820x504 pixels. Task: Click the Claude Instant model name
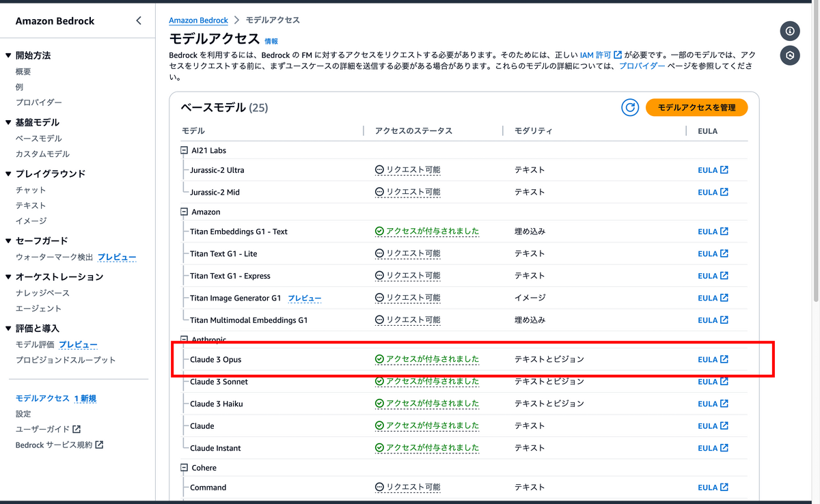tap(215, 448)
